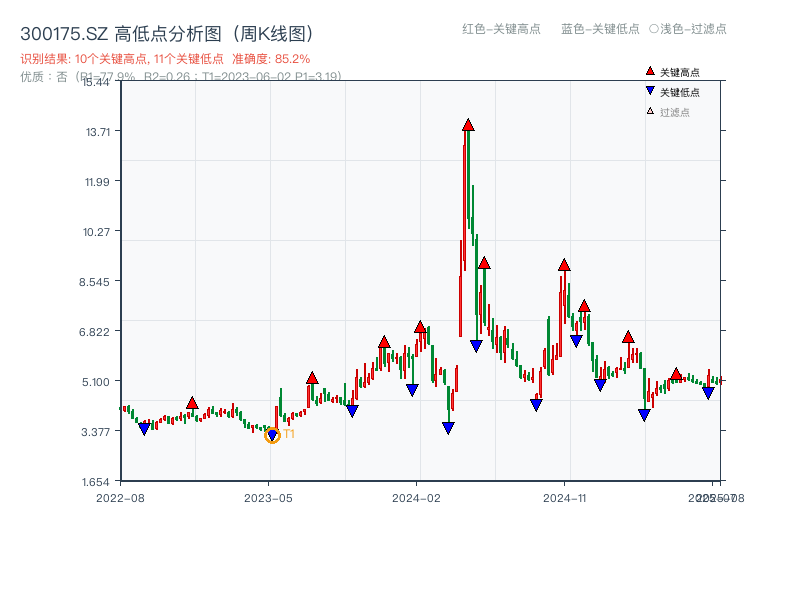Select the highest red peak triangle near 13.71
This screenshot has height=600, width=800.
[x=466, y=126]
